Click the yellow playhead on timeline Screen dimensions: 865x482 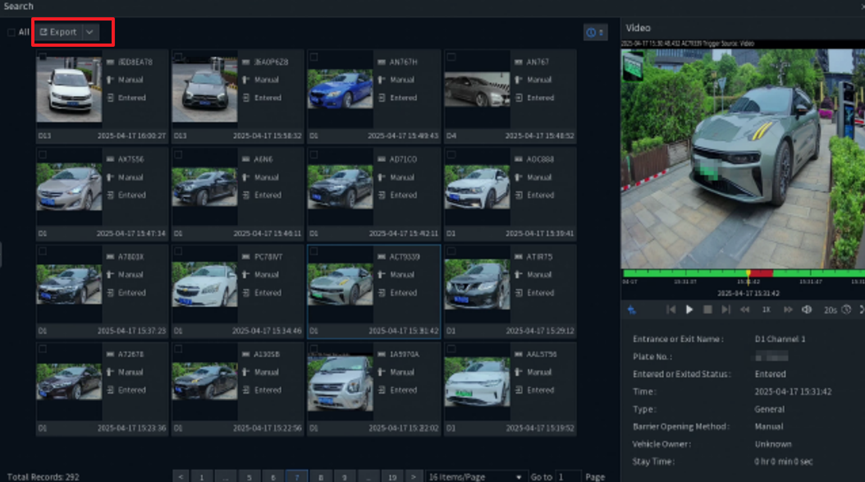pyautogui.click(x=748, y=274)
